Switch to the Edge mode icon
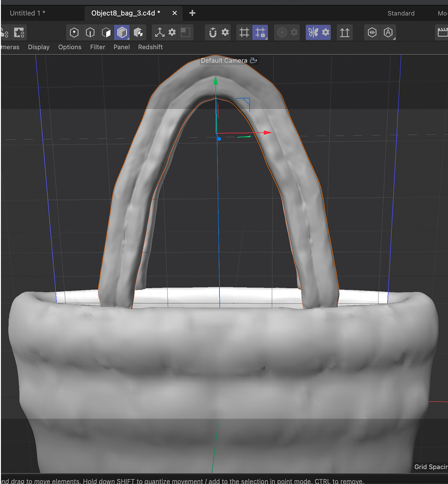This screenshot has height=484, width=448. 89,32
